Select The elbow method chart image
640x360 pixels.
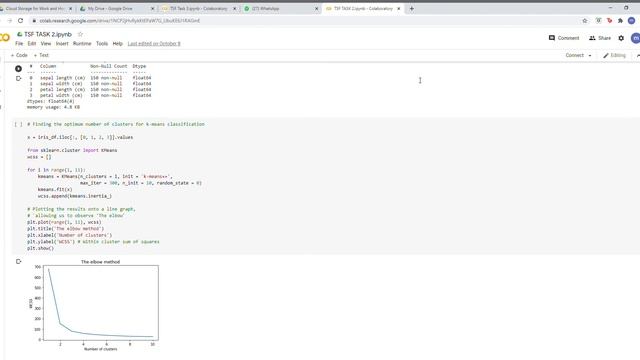tap(94, 305)
